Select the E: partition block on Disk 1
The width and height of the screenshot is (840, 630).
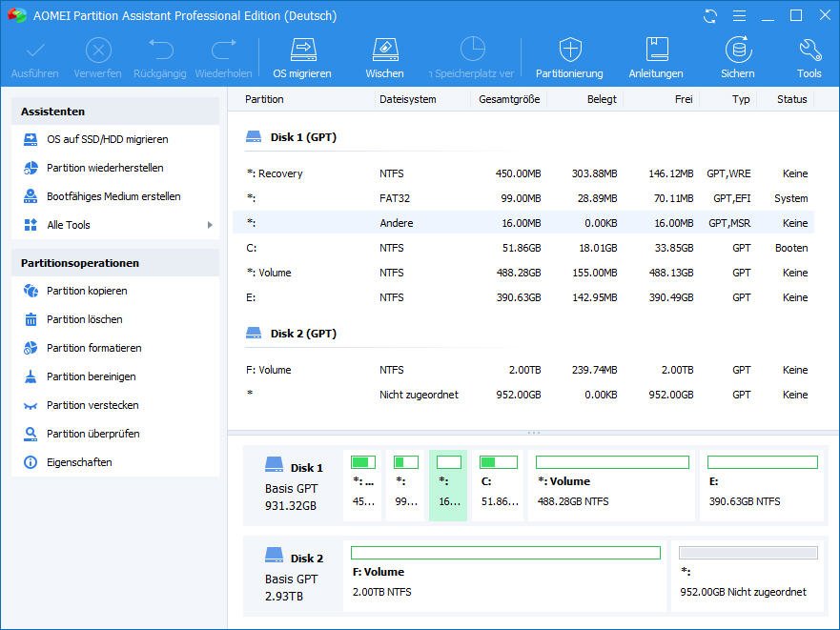[763, 486]
